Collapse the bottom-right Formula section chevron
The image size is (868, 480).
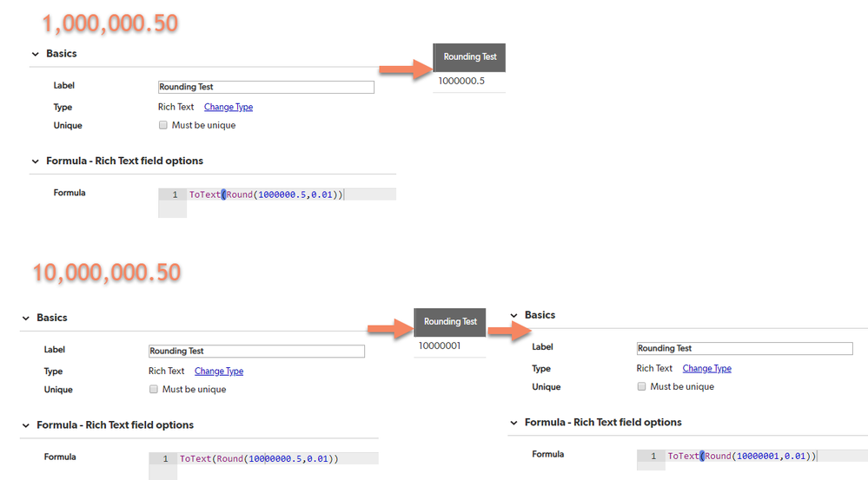pos(514,423)
